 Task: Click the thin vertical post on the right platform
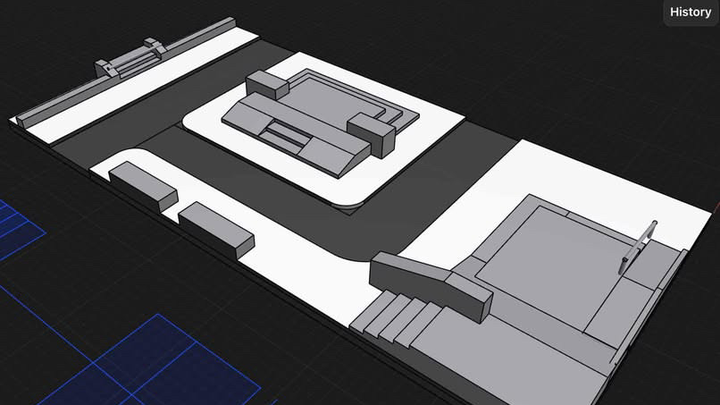tap(640, 245)
